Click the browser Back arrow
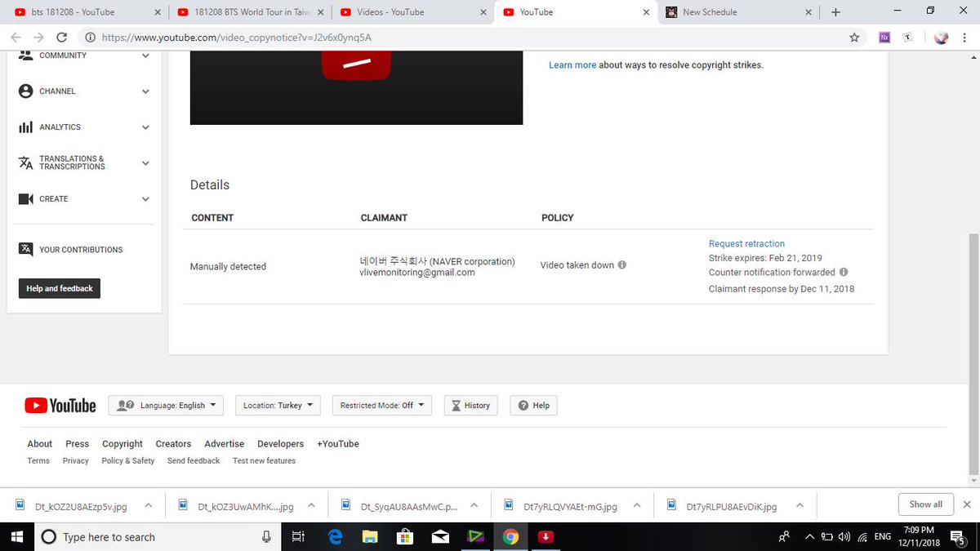The image size is (980, 551). pos(16,38)
